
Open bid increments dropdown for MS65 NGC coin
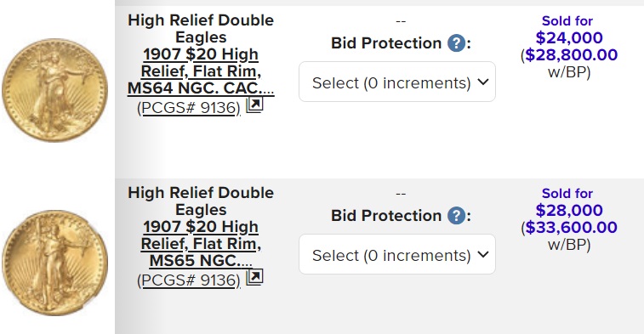pos(397,254)
